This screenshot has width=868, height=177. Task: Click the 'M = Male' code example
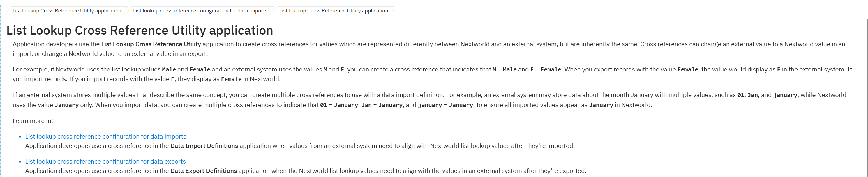click(x=504, y=70)
